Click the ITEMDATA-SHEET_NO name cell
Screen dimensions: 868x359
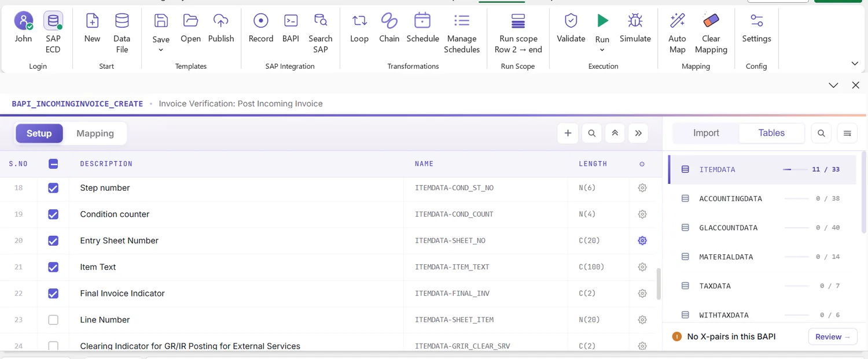click(486, 240)
